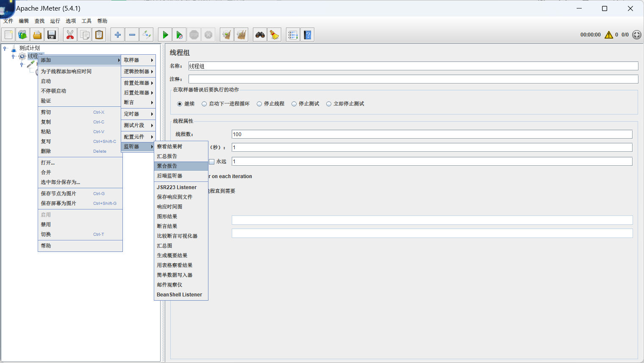The height and width of the screenshot is (363, 644).
Task: Expand the 配置元件 submenu
Action: (138, 137)
